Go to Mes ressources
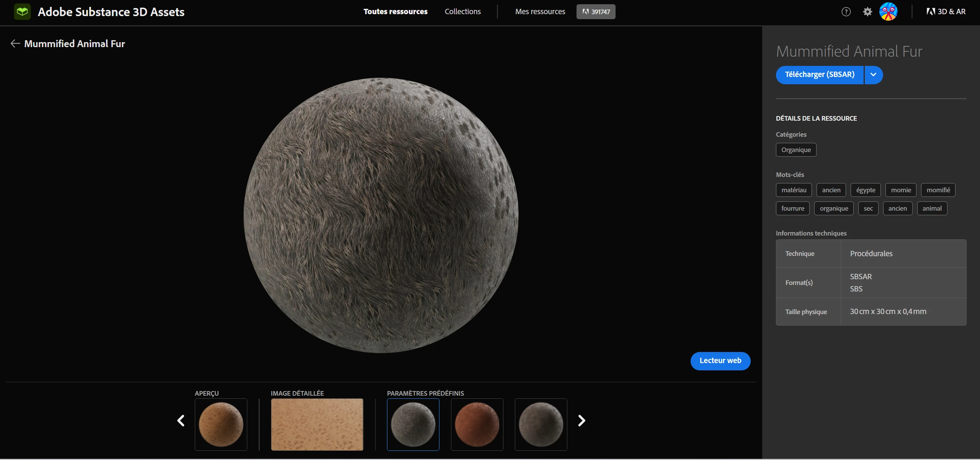Viewport: 980px width, 460px height. pos(540,12)
